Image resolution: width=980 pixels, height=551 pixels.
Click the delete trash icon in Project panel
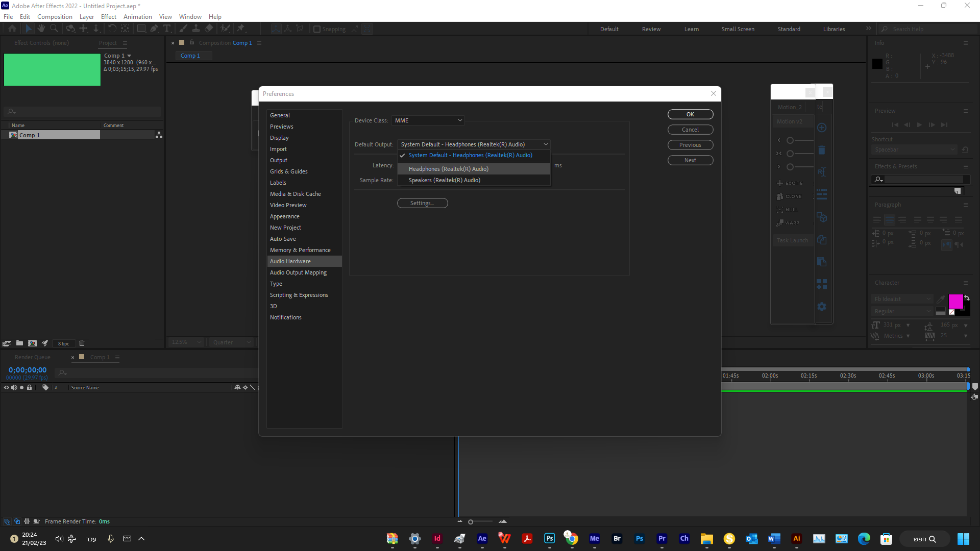coord(82,343)
